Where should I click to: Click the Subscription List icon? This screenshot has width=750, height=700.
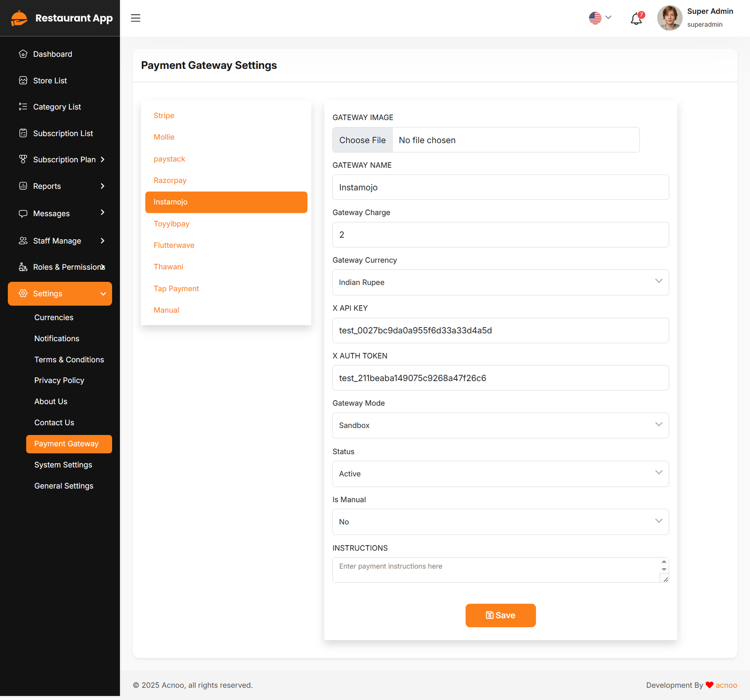[23, 134]
